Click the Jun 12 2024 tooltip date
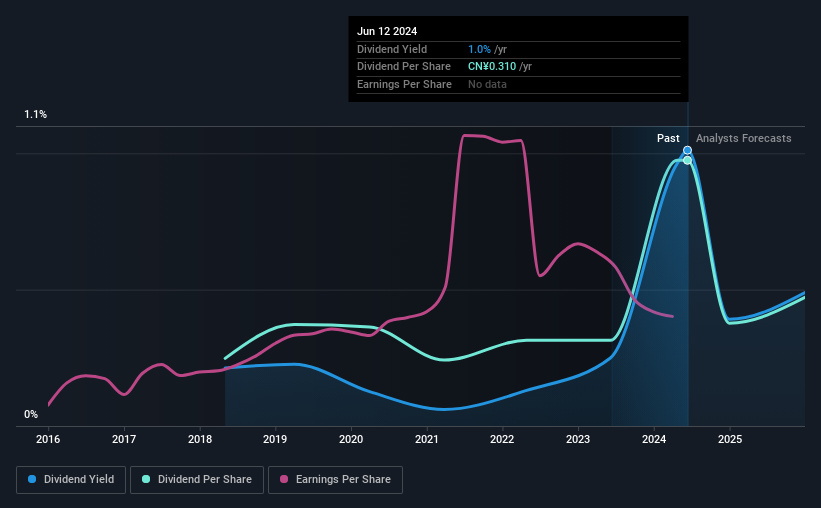The height and width of the screenshot is (508, 821). click(387, 31)
